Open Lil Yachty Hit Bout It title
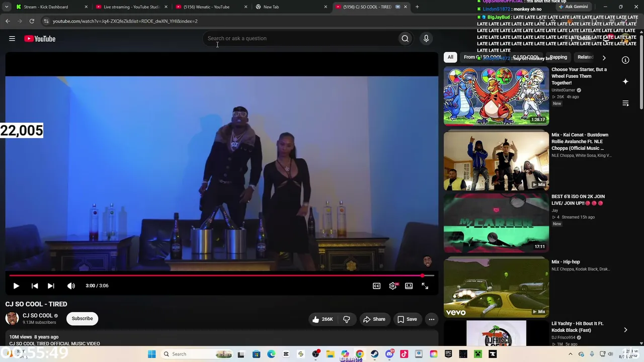644x362 pixels. [578, 327]
